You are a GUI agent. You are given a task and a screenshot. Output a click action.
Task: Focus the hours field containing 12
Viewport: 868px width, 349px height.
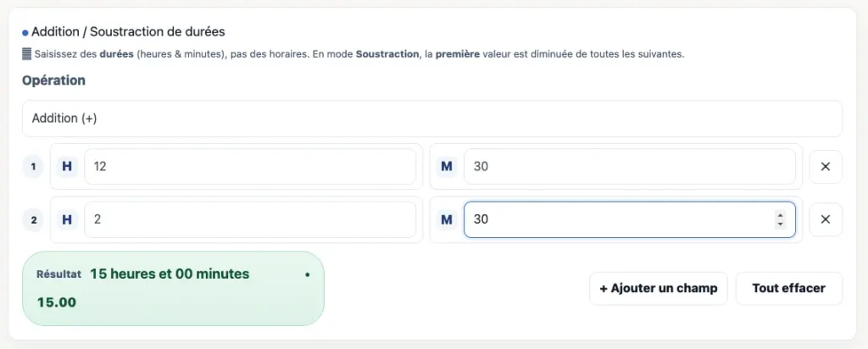point(250,167)
